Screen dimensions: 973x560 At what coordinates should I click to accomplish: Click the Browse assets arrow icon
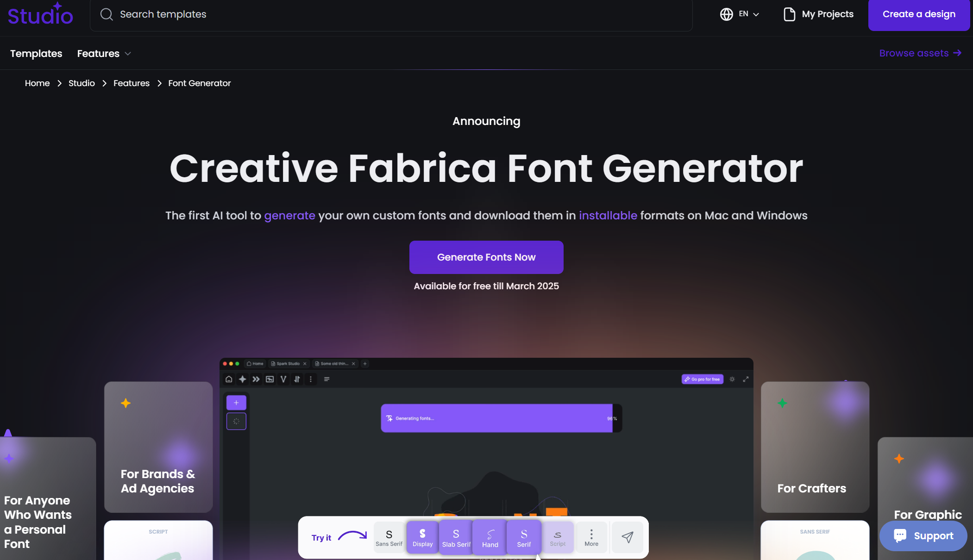pyautogui.click(x=958, y=53)
